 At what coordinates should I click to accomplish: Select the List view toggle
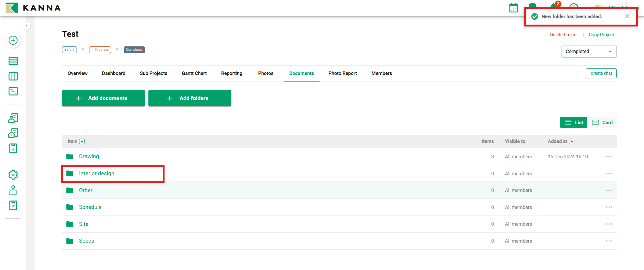[574, 122]
